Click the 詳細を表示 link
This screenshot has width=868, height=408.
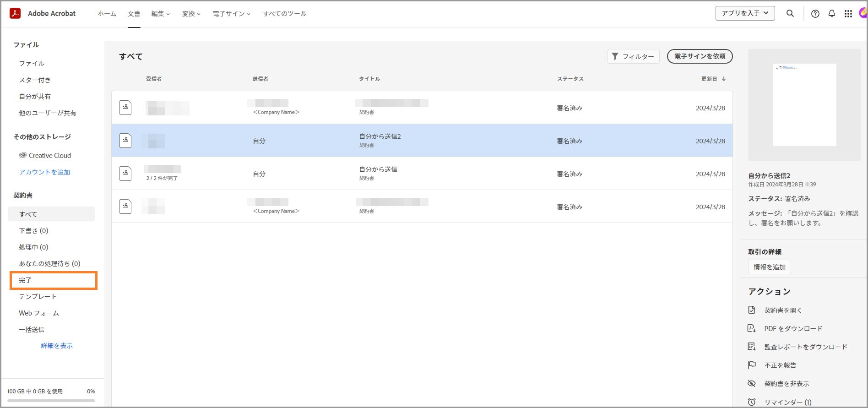57,345
